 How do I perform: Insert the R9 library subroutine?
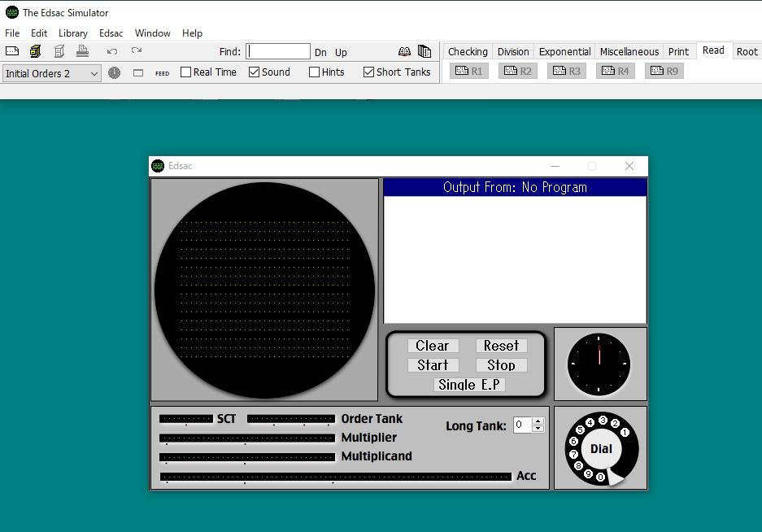[664, 71]
